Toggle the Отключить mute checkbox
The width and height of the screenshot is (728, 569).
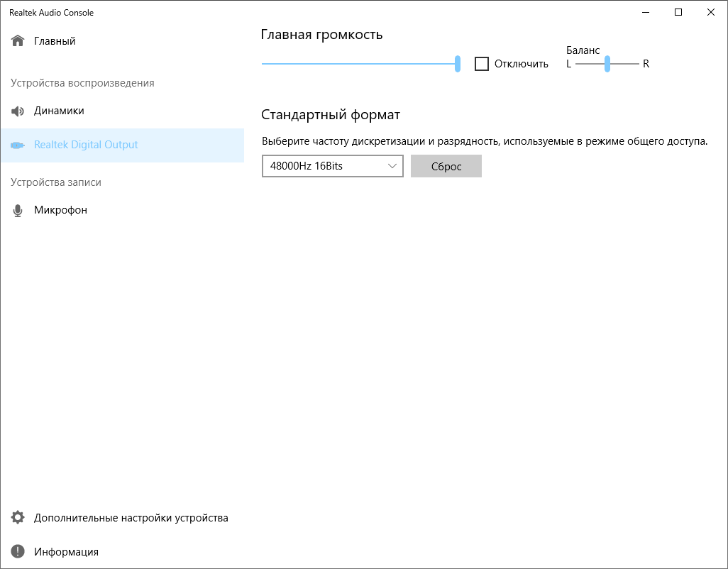482,64
